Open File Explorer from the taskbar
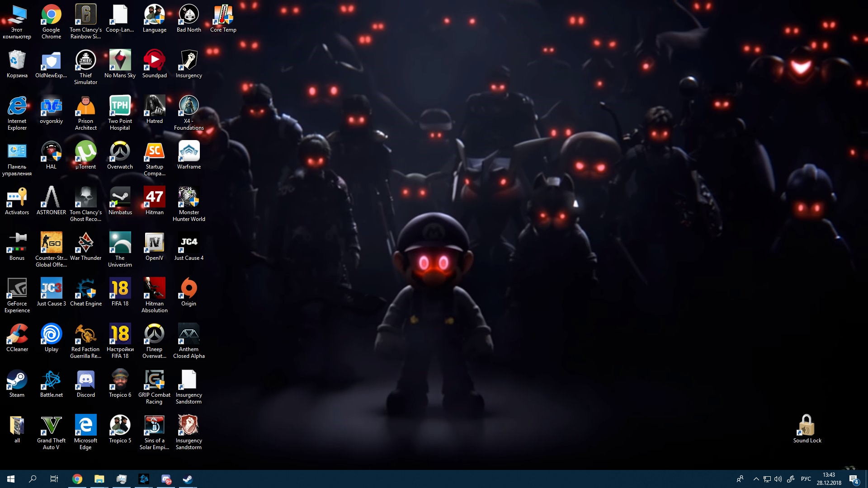 point(99,479)
